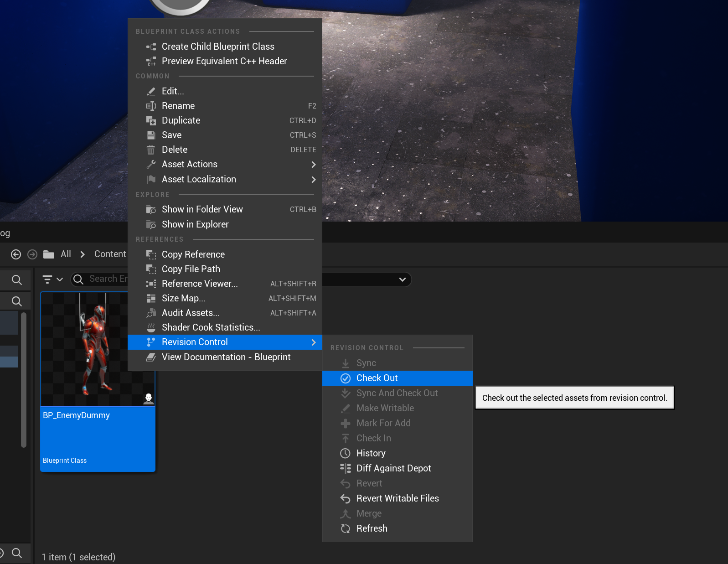728x564 pixels.
Task: Click the Asset Actions wrench icon
Action: [x=151, y=164]
